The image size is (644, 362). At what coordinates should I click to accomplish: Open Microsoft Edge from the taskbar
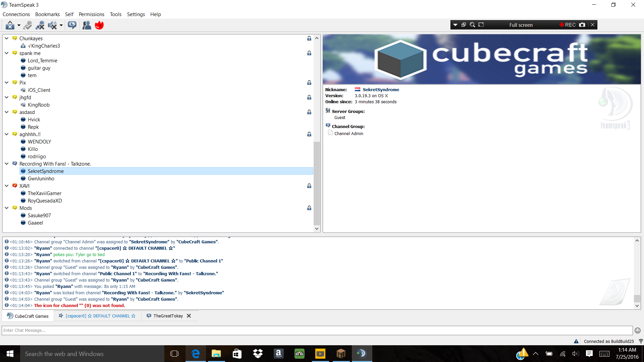[x=196, y=354]
